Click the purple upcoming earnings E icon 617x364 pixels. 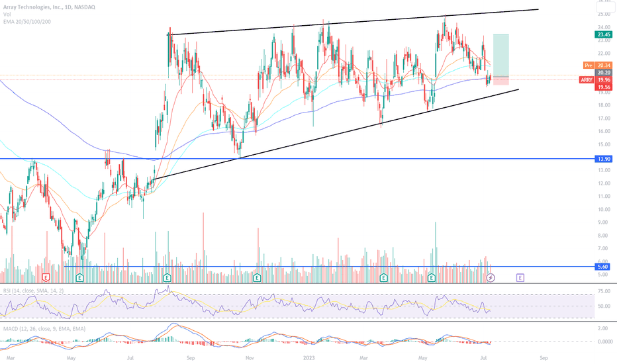520,278
